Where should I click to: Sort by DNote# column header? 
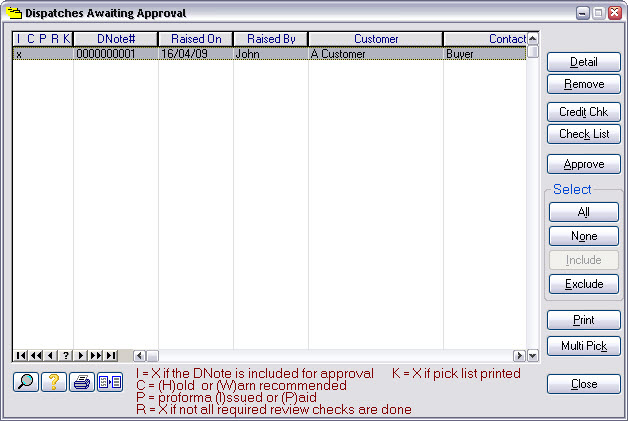click(x=116, y=39)
